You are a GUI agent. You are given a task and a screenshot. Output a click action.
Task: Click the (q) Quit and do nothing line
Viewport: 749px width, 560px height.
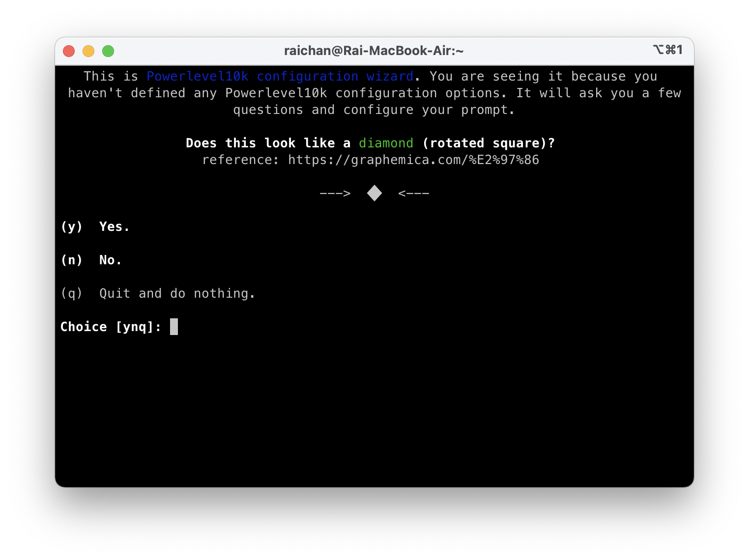pyautogui.click(x=158, y=294)
